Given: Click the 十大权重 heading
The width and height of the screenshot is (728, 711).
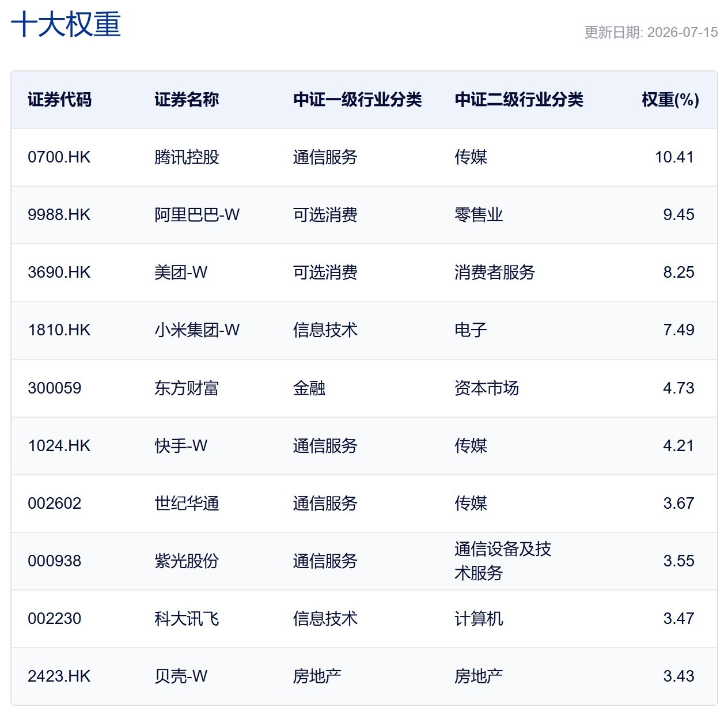Looking at the screenshot, I should [66, 25].
